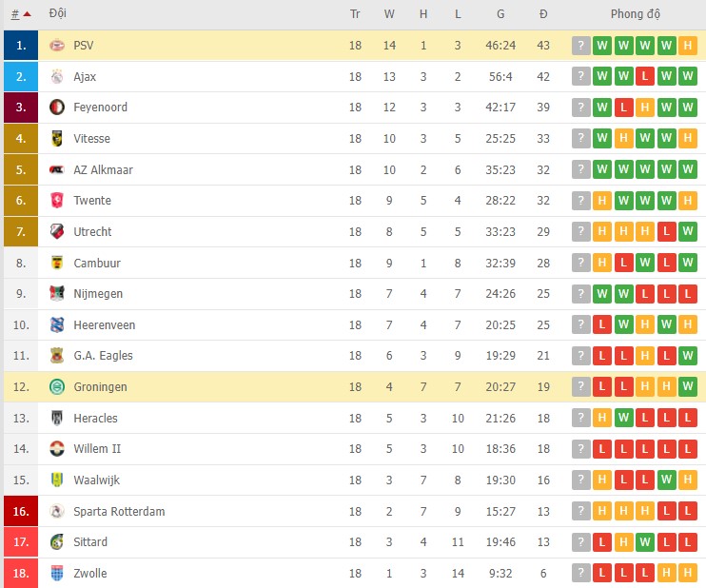Click the Ajax club crest icon

pyautogui.click(x=57, y=76)
